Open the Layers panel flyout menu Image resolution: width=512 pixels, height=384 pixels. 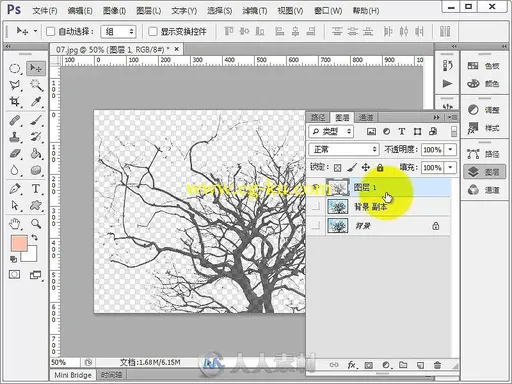pos(453,117)
